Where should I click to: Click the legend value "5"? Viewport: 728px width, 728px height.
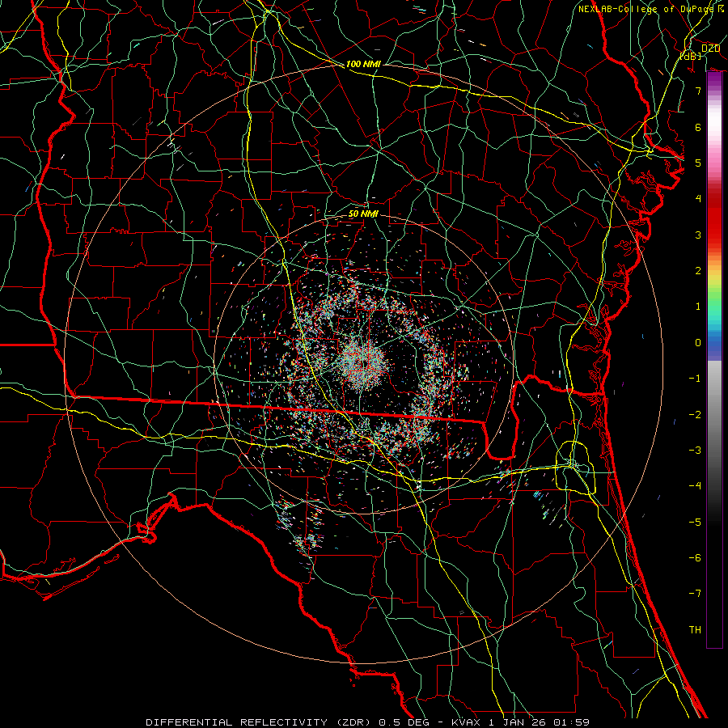point(698,163)
